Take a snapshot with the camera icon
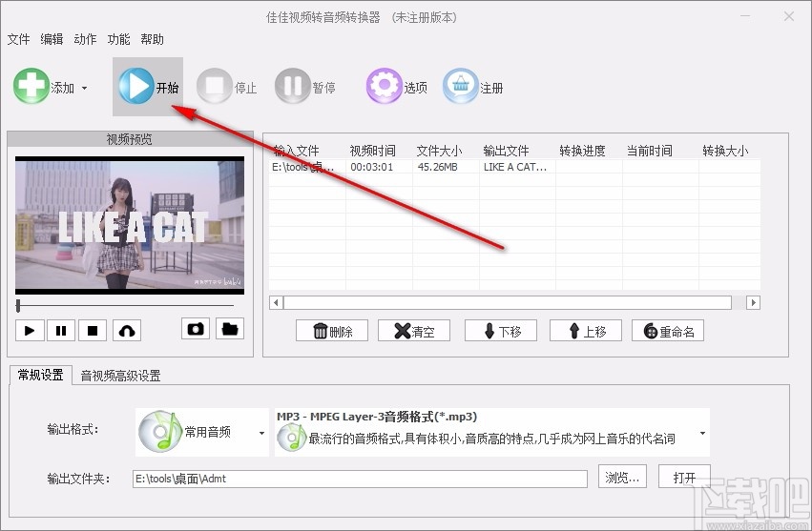 point(196,329)
